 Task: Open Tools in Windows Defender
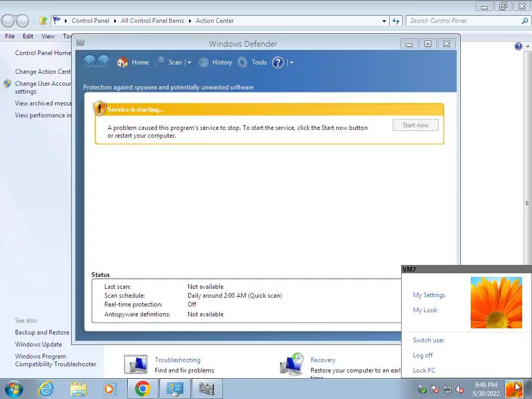tap(252, 62)
